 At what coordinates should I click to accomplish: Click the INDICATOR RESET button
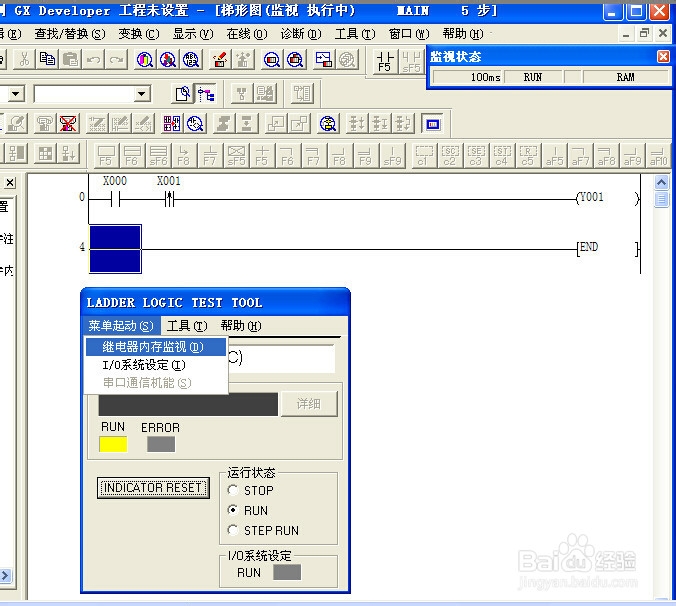point(153,487)
